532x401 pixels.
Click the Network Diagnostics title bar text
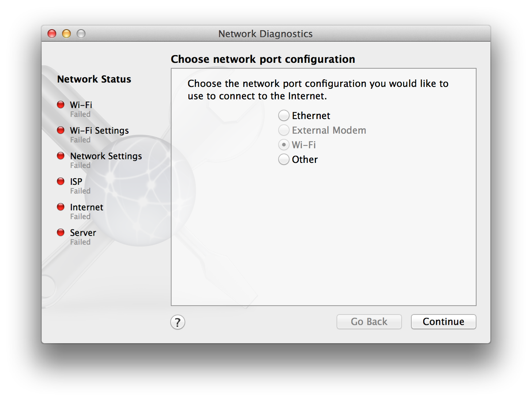coord(265,34)
